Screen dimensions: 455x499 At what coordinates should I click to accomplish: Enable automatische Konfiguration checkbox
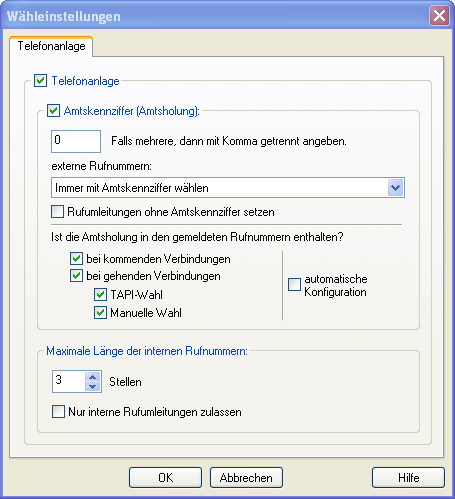point(294,285)
